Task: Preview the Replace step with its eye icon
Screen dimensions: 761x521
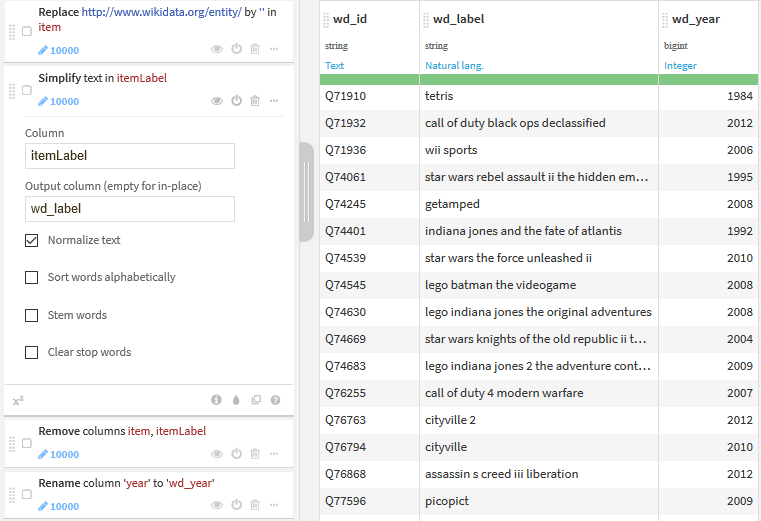Action: coord(216,49)
